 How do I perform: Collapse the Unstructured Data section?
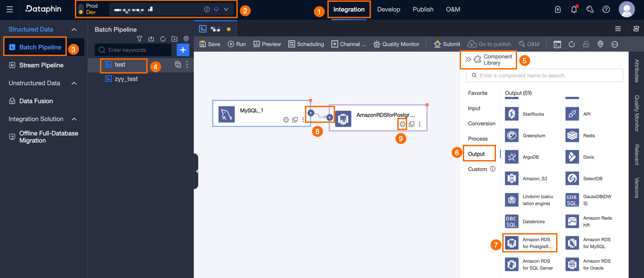click(x=74, y=83)
